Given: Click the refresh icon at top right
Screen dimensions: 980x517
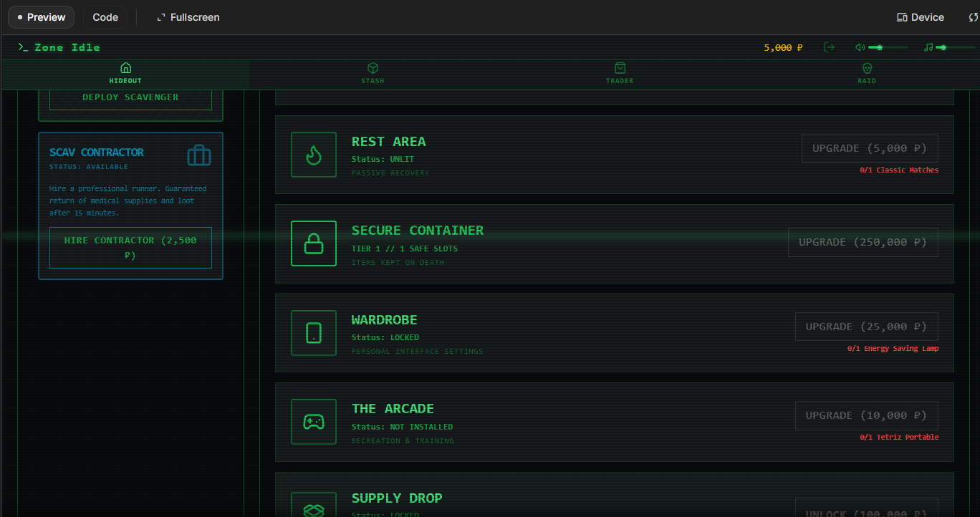Looking at the screenshot, I should pos(974,17).
